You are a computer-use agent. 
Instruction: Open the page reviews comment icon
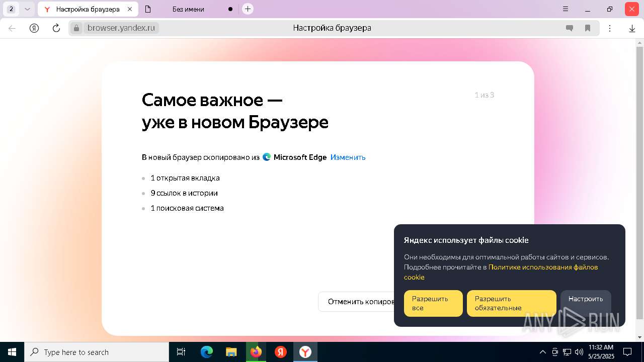pos(570,28)
